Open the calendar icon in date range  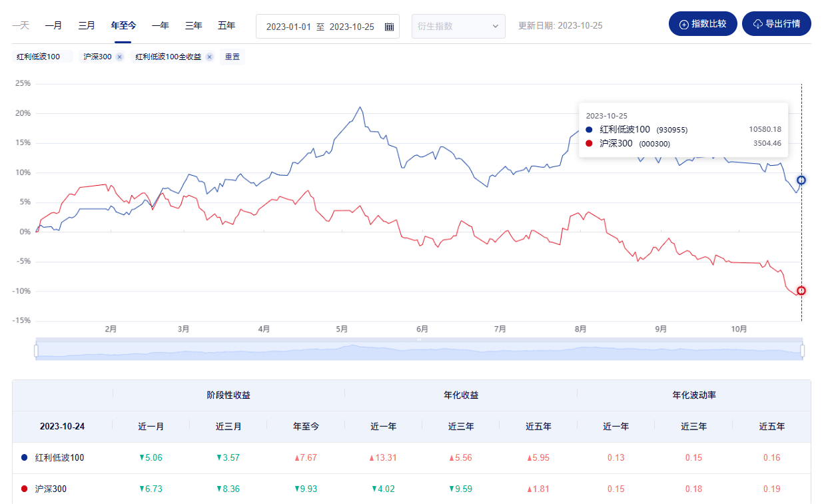point(389,27)
